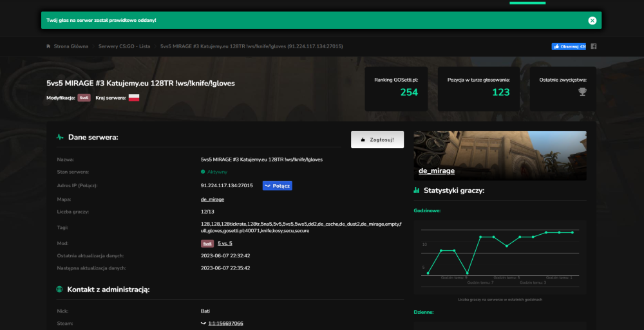This screenshot has height=330, width=644.
Task: Click the tags list text
Action: coord(301,227)
